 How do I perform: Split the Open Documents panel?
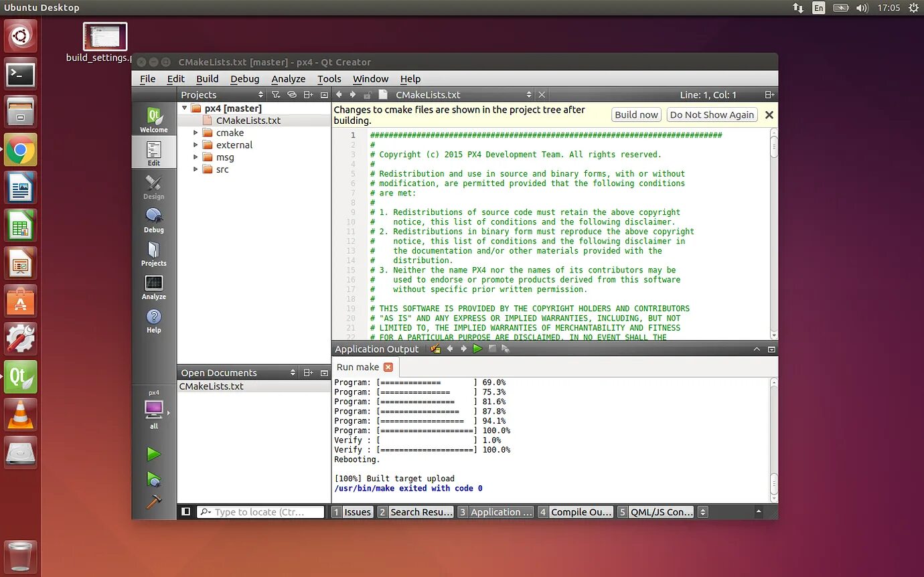coord(309,373)
